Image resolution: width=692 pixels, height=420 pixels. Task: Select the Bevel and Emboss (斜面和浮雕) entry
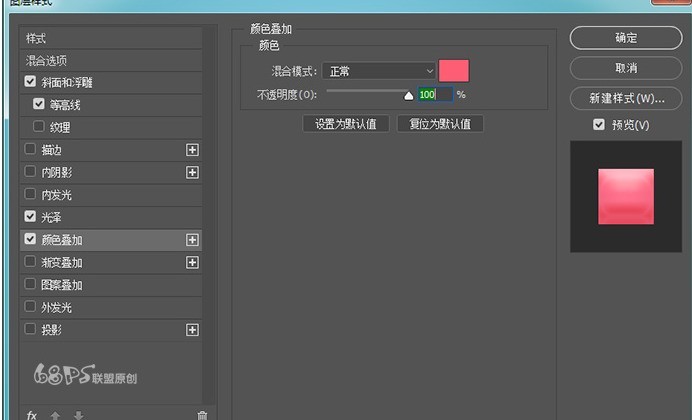tap(111, 82)
